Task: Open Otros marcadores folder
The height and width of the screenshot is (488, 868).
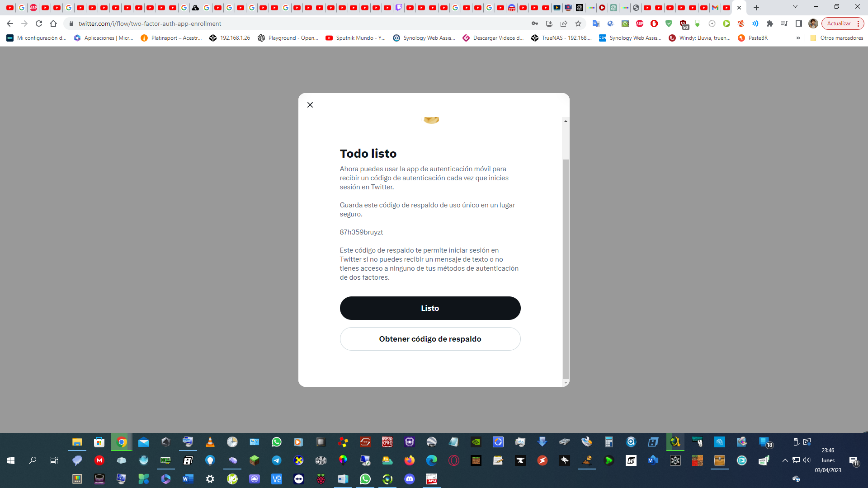Action: [x=837, y=38]
